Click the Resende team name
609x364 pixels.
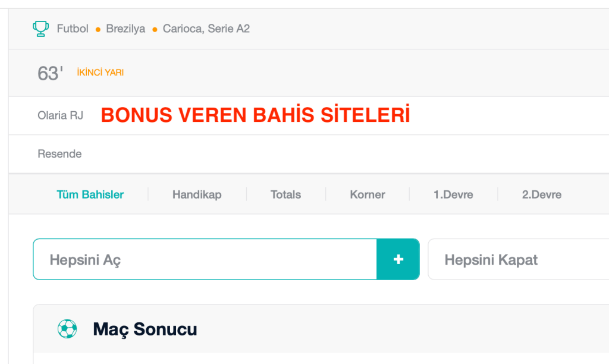(59, 154)
